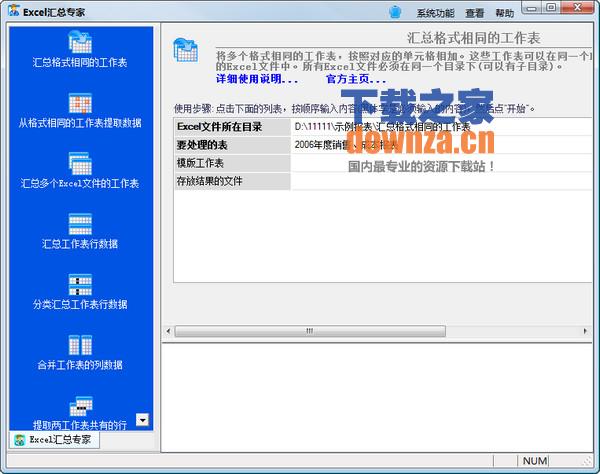Minimize the Excel汇总专家 window
This screenshot has height=474, width=600.
pyautogui.click(x=532, y=7)
